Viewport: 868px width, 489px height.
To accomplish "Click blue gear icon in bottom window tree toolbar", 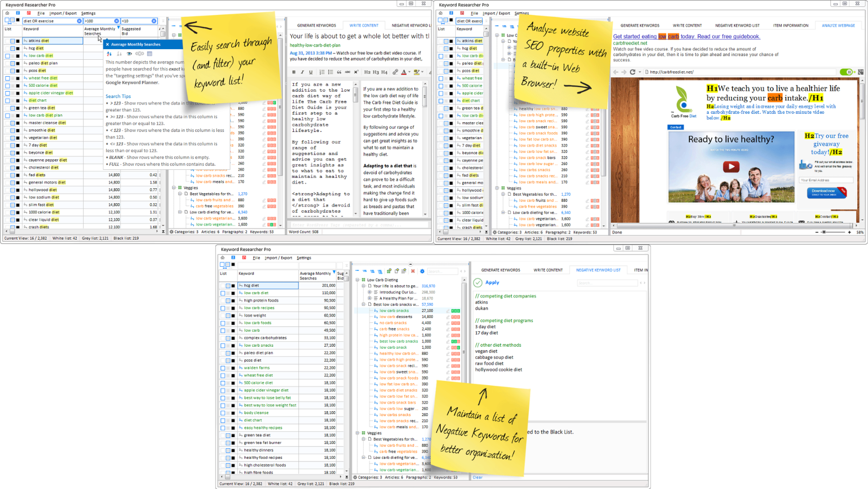I will pyautogui.click(x=422, y=271).
